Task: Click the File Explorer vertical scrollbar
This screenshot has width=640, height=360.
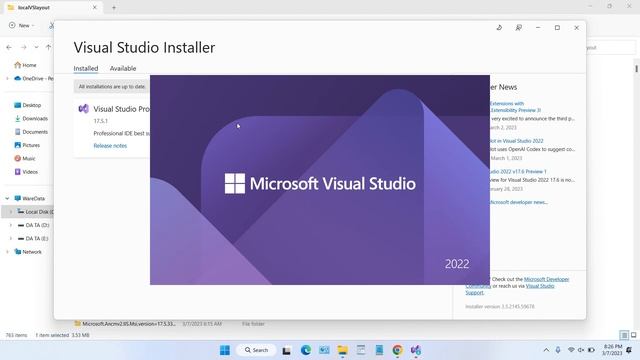Action: click(636, 68)
